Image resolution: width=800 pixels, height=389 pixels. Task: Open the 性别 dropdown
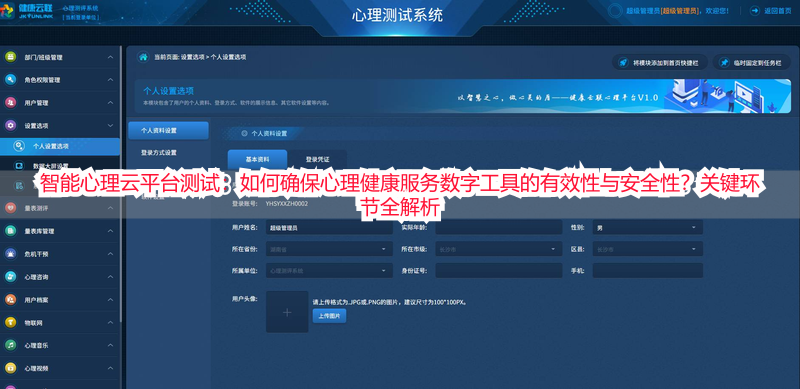(647, 227)
